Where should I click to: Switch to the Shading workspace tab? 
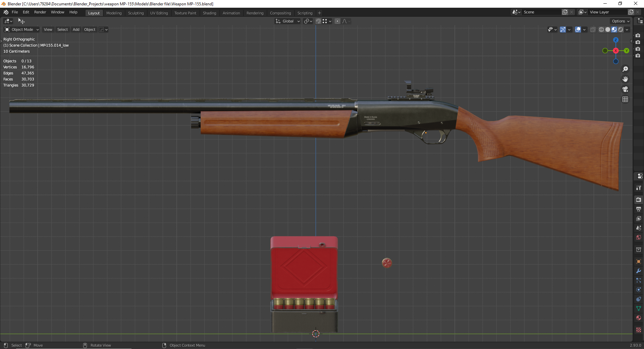[x=209, y=13]
